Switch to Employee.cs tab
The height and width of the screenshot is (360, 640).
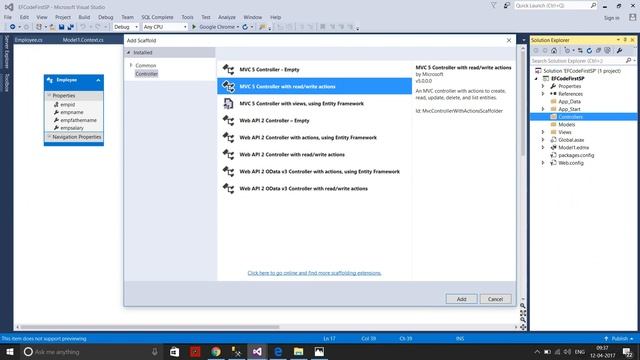click(29, 40)
